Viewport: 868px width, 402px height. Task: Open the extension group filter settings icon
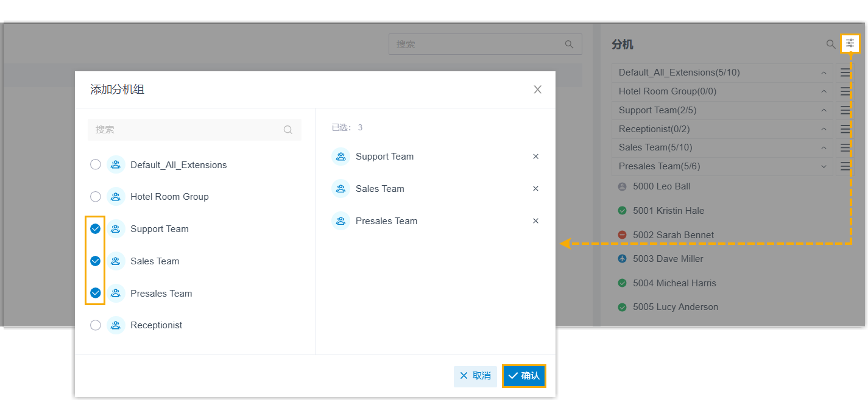(850, 43)
